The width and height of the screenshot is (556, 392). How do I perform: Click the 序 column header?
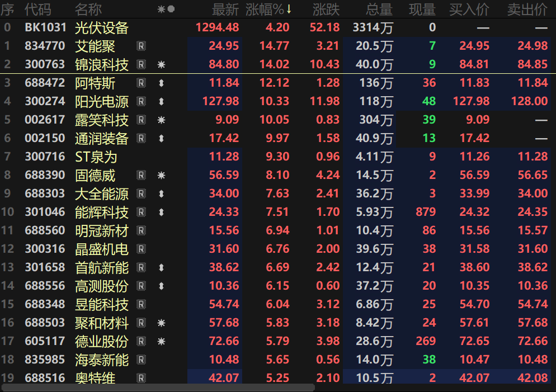click(x=7, y=10)
